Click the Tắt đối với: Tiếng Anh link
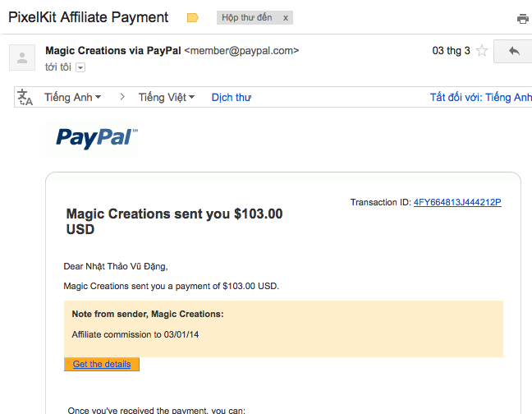 click(x=481, y=97)
